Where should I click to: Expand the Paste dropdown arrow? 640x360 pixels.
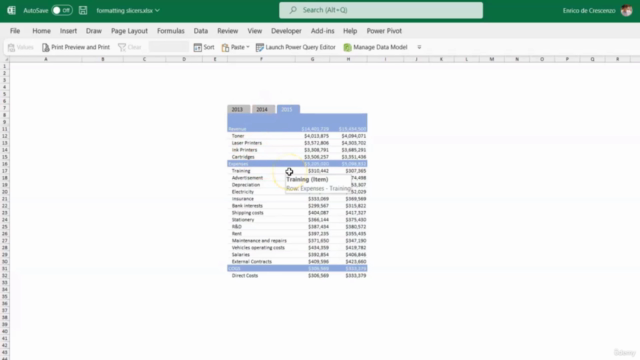pos(248,47)
